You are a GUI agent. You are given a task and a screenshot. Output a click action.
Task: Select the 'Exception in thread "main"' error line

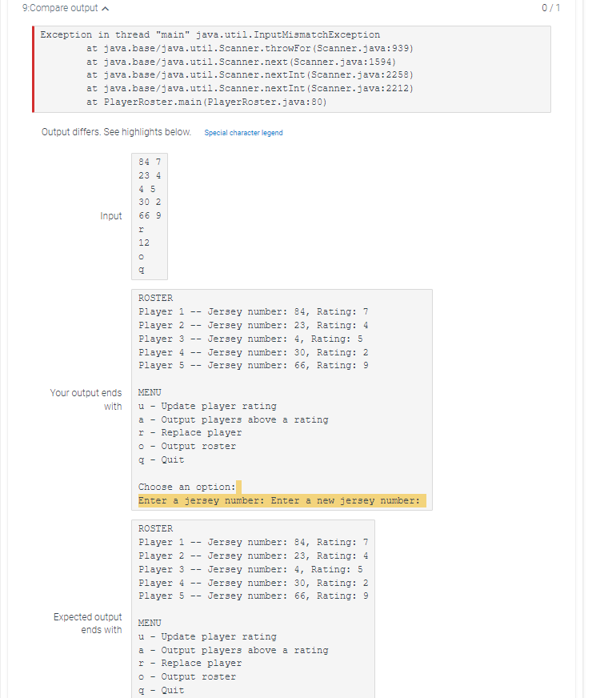coord(210,34)
